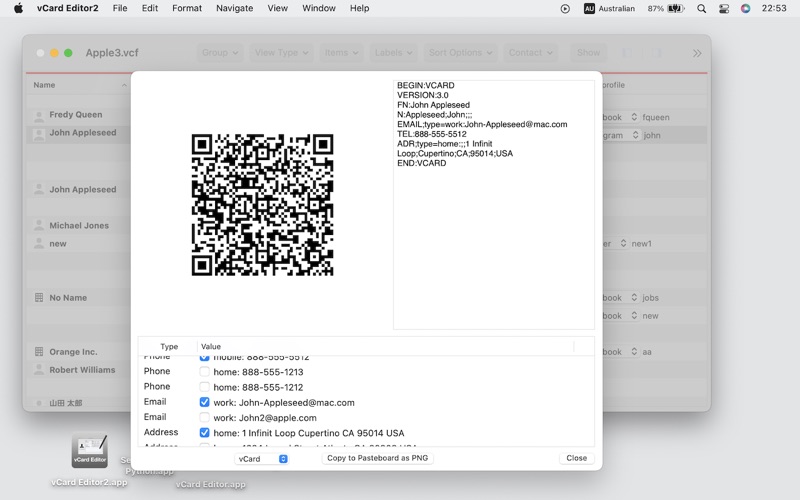Click Copy to Pasteboard as PNG
Image resolution: width=800 pixels, height=500 pixels.
378,458
